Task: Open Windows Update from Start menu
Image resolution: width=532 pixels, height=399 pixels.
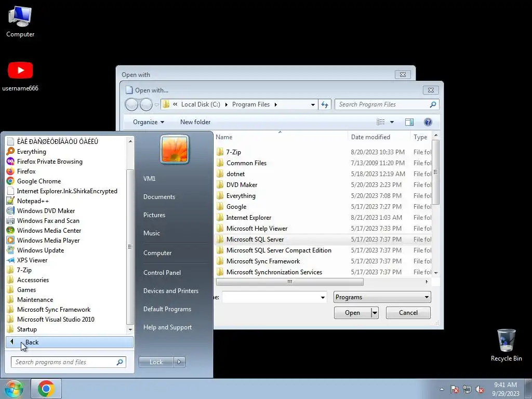Action: click(x=41, y=250)
